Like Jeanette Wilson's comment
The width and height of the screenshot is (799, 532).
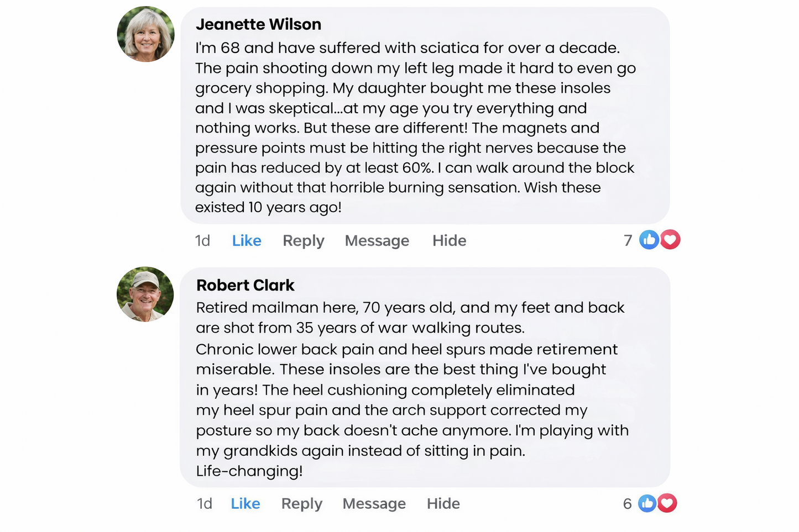click(247, 241)
